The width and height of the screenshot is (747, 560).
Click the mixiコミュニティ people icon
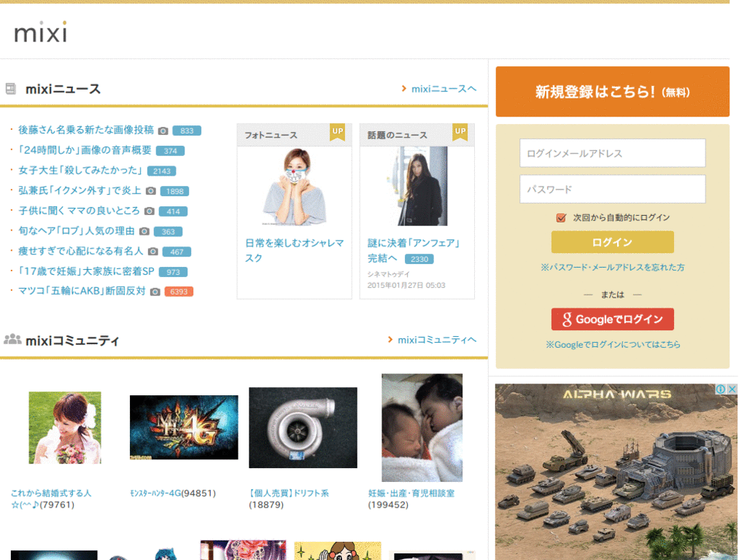click(12, 340)
